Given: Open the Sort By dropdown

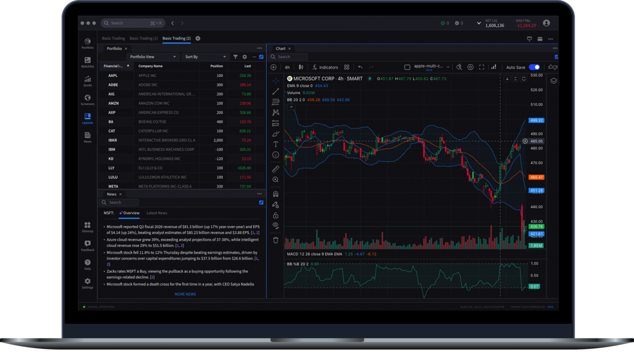Looking at the screenshot, I should coord(205,57).
